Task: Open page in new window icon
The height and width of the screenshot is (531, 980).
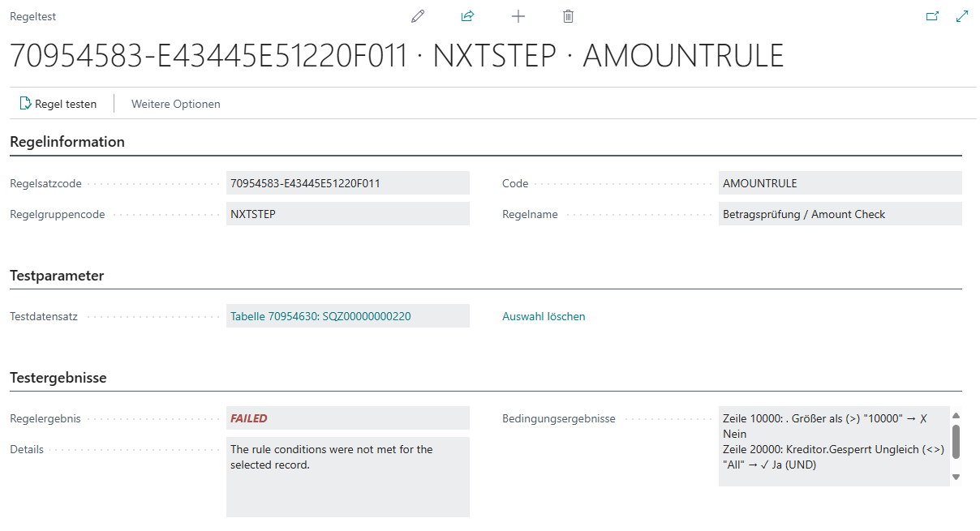Action: point(932,16)
